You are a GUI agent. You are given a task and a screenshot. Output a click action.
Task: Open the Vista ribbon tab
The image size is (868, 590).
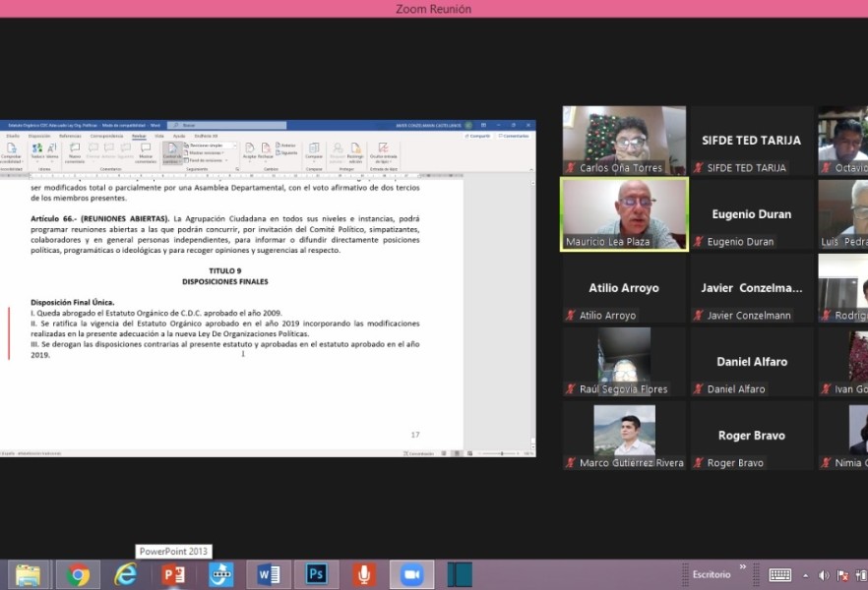point(159,136)
